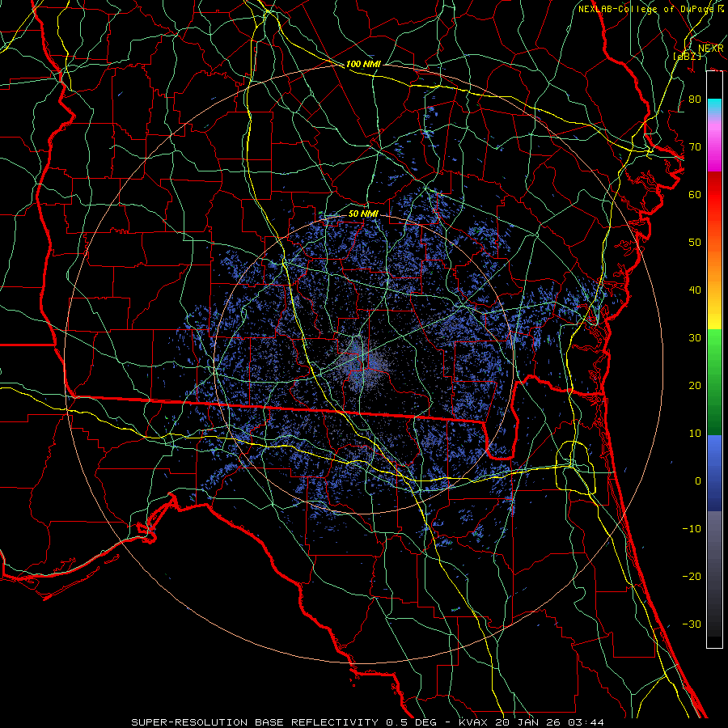This screenshot has height=728, width=728.
Task: Click the 30 value on reflectivity scale
Action: (x=695, y=337)
